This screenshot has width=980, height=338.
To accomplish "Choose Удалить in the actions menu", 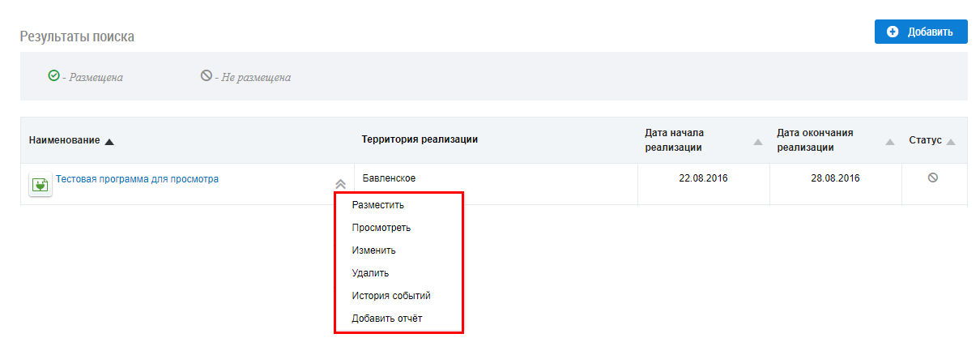I will coord(370,273).
